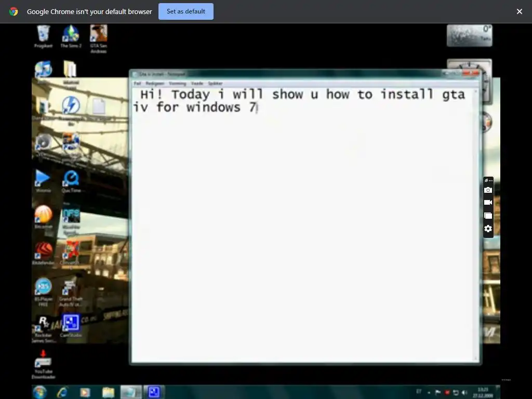
Task: Click the video record icon in side panel
Action: click(x=488, y=203)
